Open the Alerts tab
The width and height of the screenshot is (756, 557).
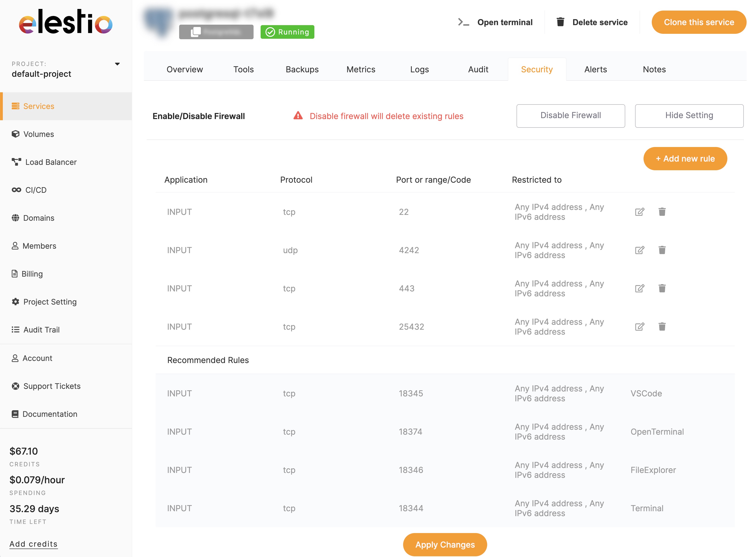point(595,69)
